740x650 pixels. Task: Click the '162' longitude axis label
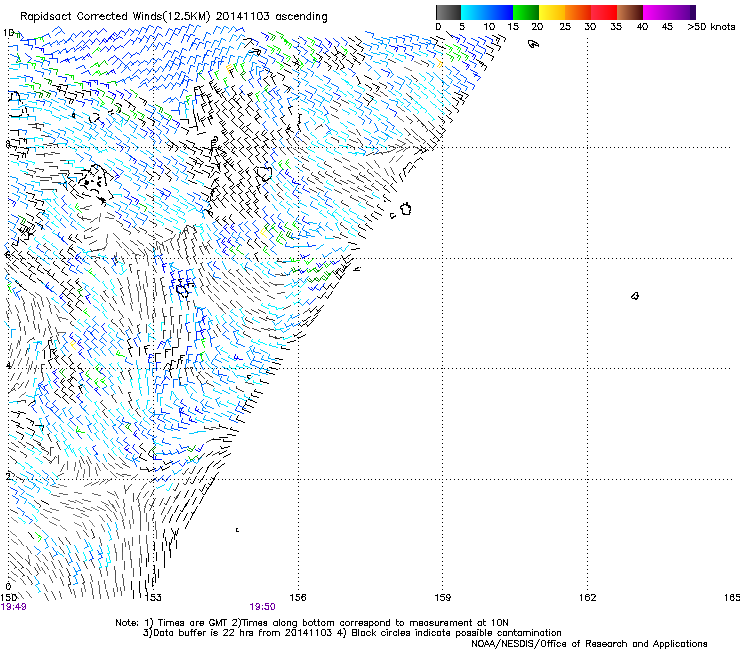588,598
